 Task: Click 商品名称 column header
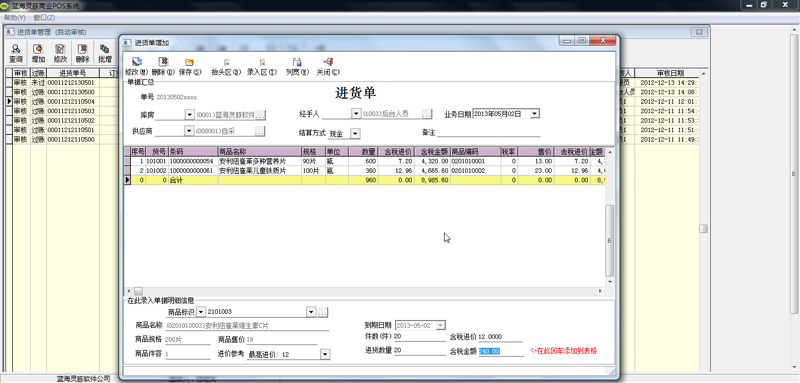click(259, 151)
